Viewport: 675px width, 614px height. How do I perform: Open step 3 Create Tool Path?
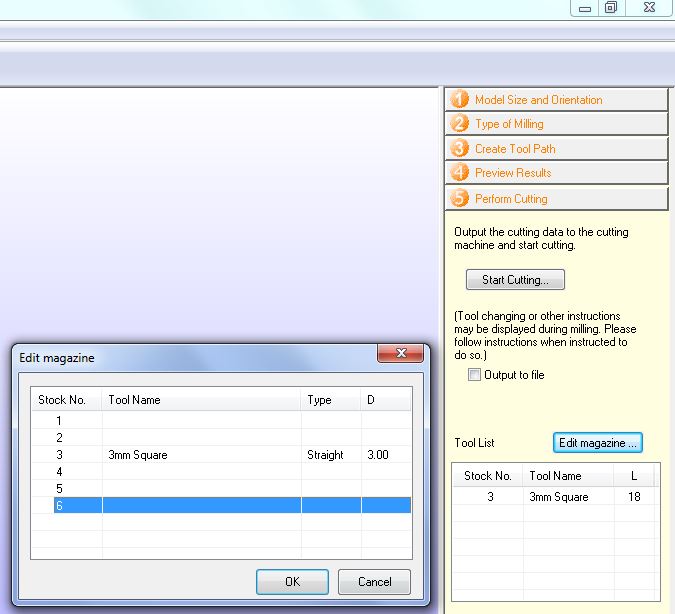coord(556,149)
